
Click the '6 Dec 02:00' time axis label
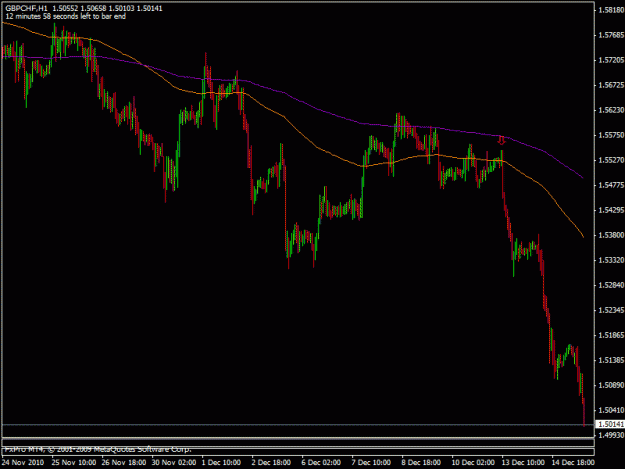coord(321,462)
